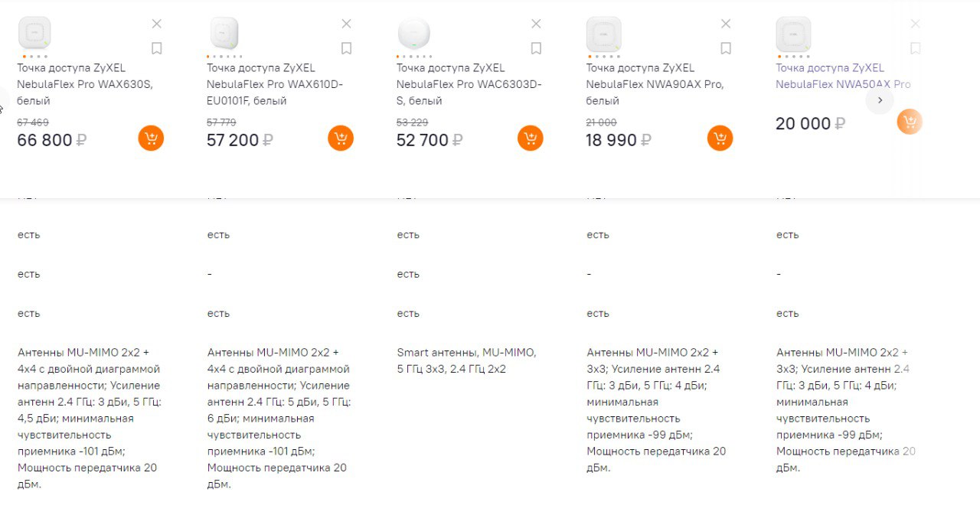The width and height of the screenshot is (980, 515).
Task: Open ZyXEL NebulaFlex Pro WAX630S product link
Action: coord(85,84)
